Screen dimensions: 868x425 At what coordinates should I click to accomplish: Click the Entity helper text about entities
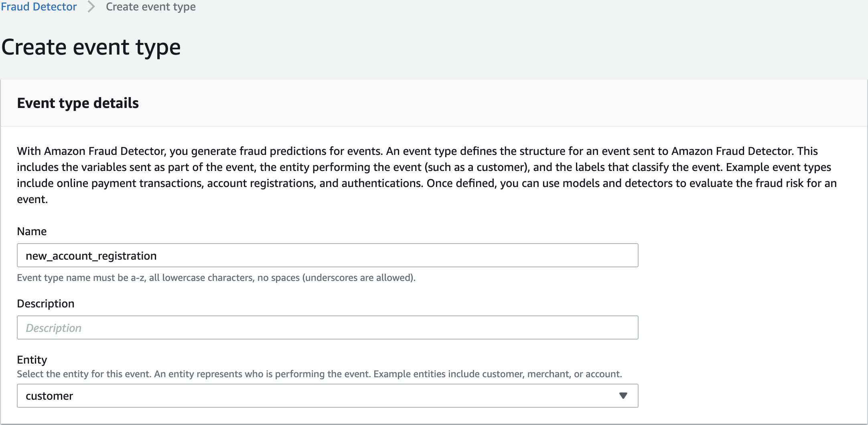[x=319, y=374]
